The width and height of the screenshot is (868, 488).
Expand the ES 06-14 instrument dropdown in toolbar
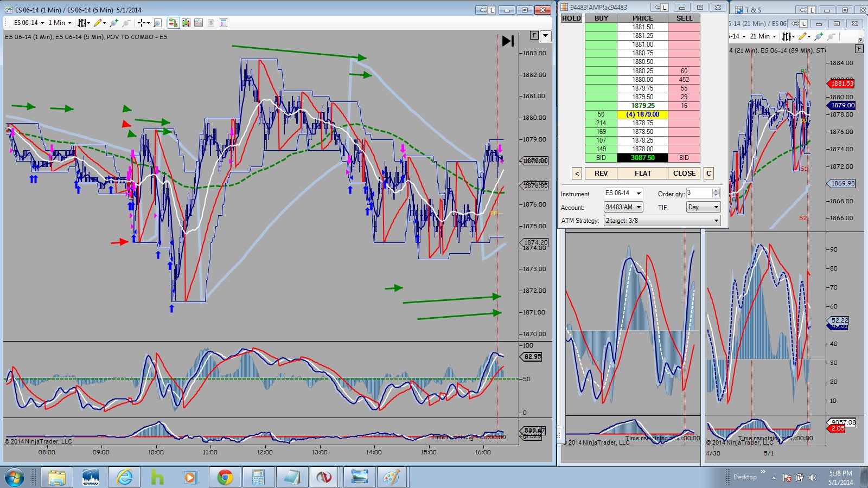tap(29, 23)
